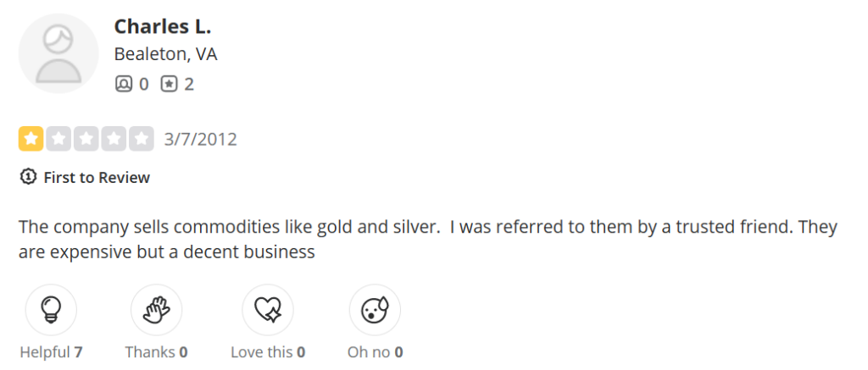Tap the Love this heart icon
868x370 pixels.
click(x=268, y=310)
